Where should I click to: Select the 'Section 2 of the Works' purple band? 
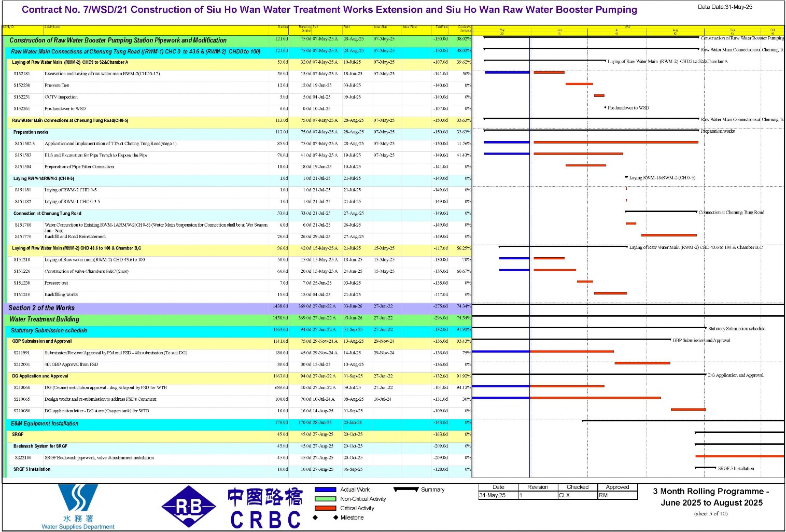click(238, 308)
